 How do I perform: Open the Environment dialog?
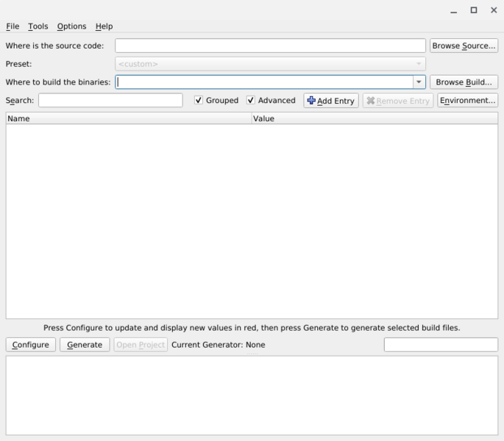(x=467, y=101)
